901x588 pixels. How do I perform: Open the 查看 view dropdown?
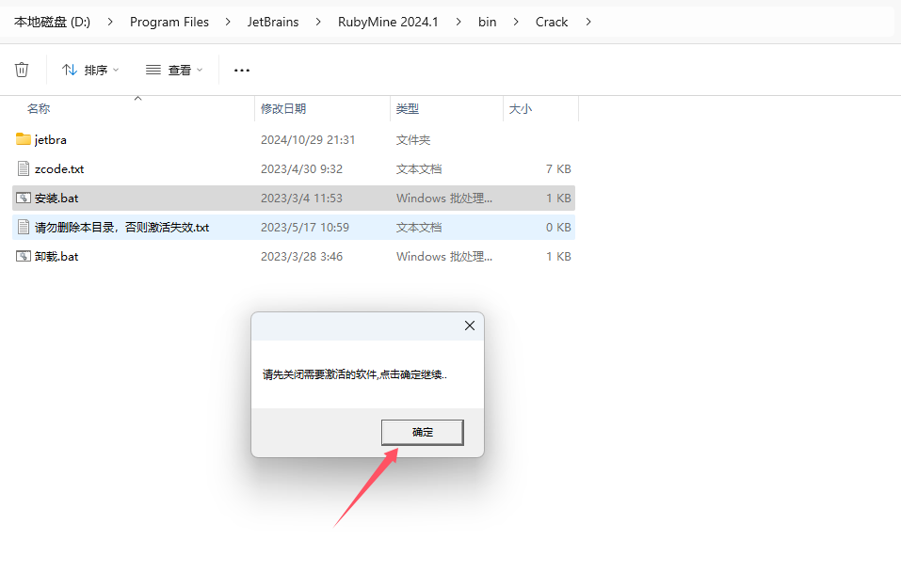(x=174, y=70)
